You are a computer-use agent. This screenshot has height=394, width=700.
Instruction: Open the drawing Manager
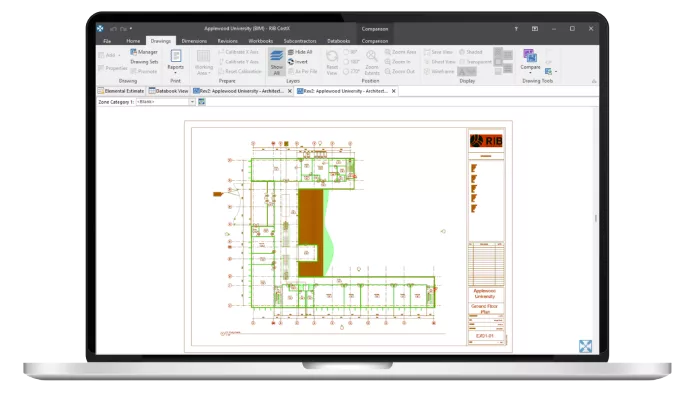pos(144,52)
